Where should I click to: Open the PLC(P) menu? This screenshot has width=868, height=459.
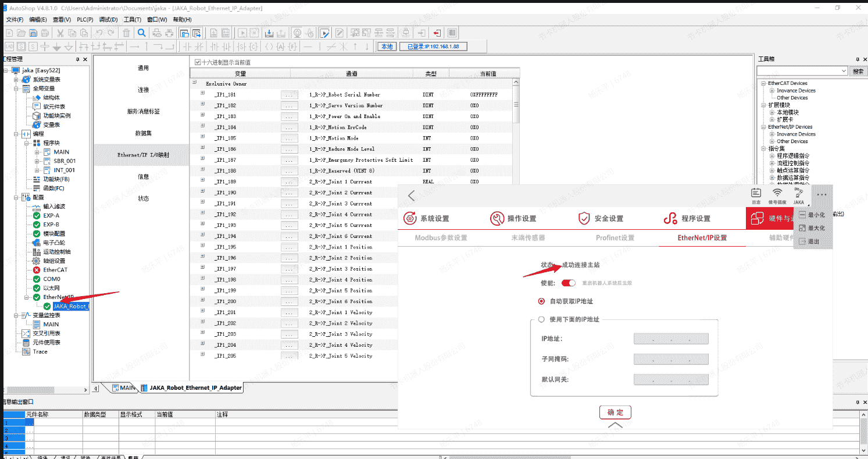[x=85, y=20]
